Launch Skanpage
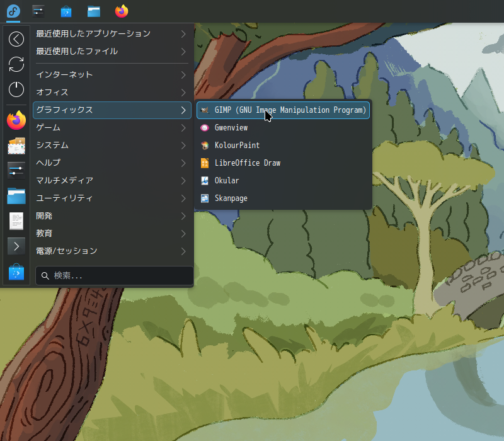The image size is (504, 441). point(283,198)
